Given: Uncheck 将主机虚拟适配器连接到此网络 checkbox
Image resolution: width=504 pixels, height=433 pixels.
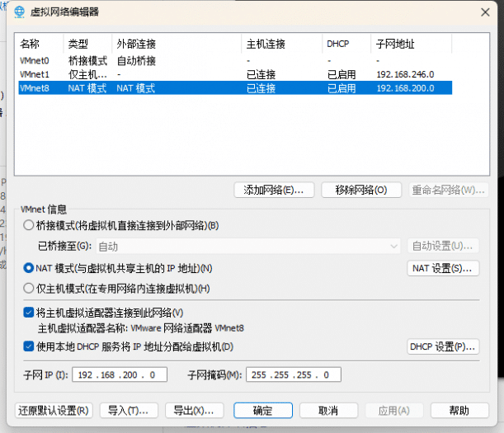Looking at the screenshot, I should click(29, 313).
